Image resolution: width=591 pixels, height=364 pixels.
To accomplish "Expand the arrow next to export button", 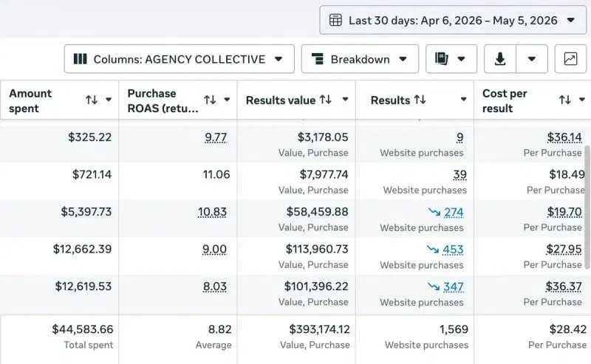I will (532, 59).
